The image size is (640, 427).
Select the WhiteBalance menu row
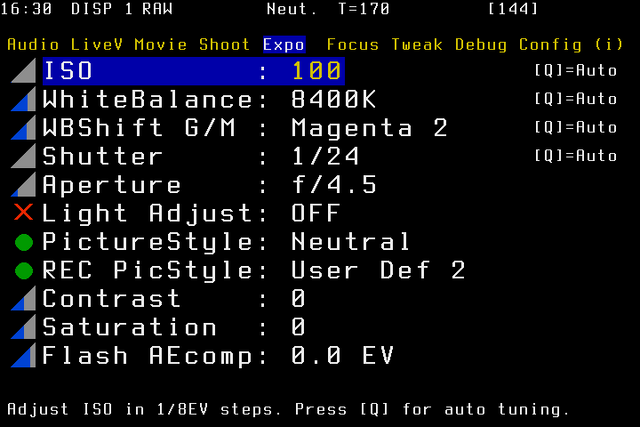click(x=209, y=99)
